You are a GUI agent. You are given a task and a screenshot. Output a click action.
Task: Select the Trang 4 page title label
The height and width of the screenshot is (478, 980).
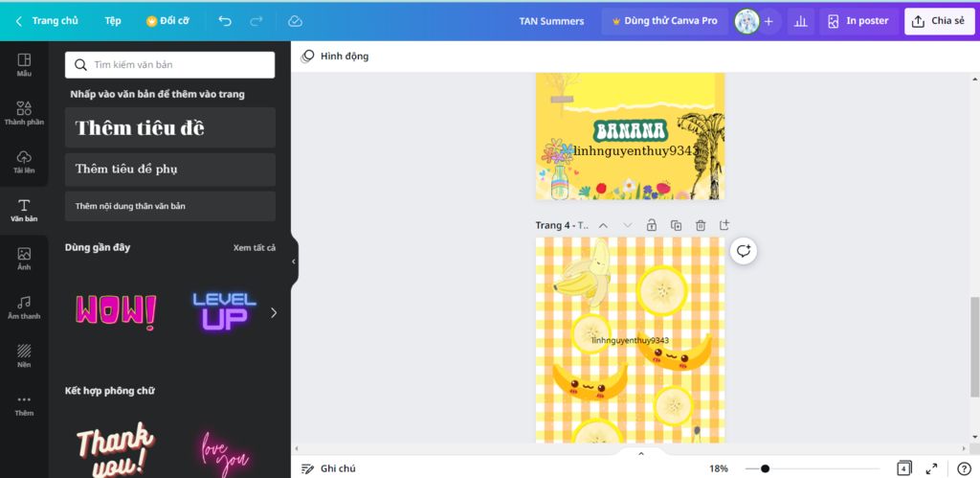[x=562, y=225]
